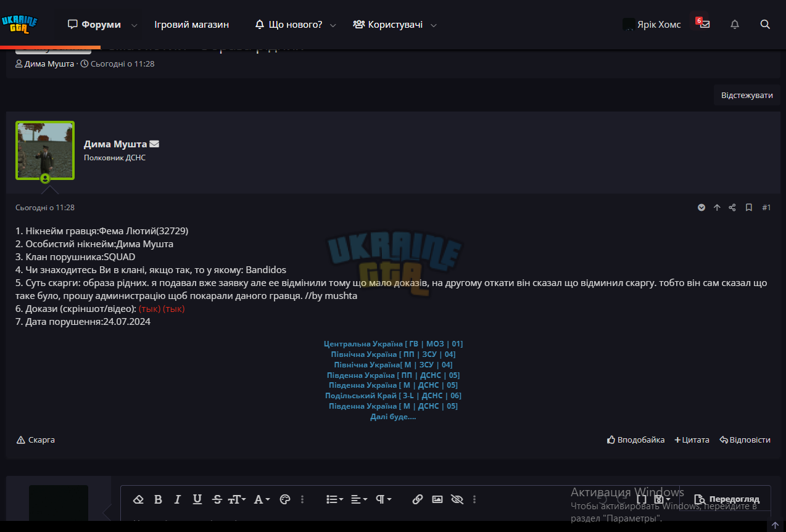Viewport: 786px width, 532px height.
Task: Open the text color palette
Action: (285, 499)
